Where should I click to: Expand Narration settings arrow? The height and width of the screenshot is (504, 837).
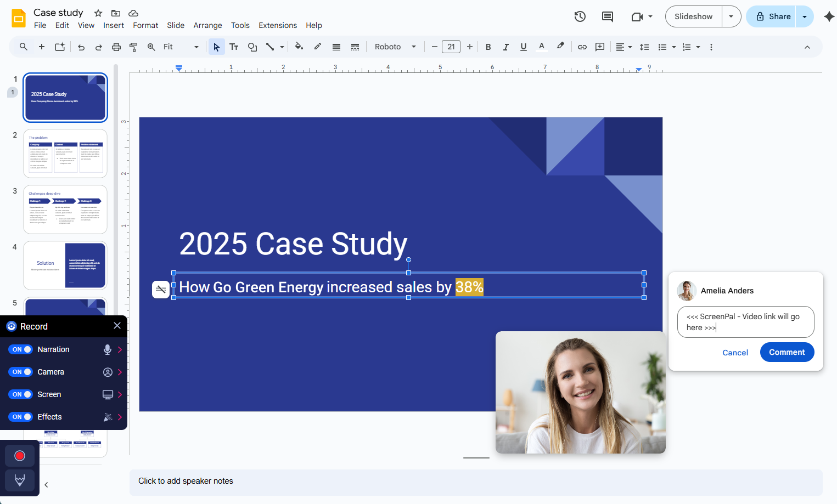click(120, 349)
